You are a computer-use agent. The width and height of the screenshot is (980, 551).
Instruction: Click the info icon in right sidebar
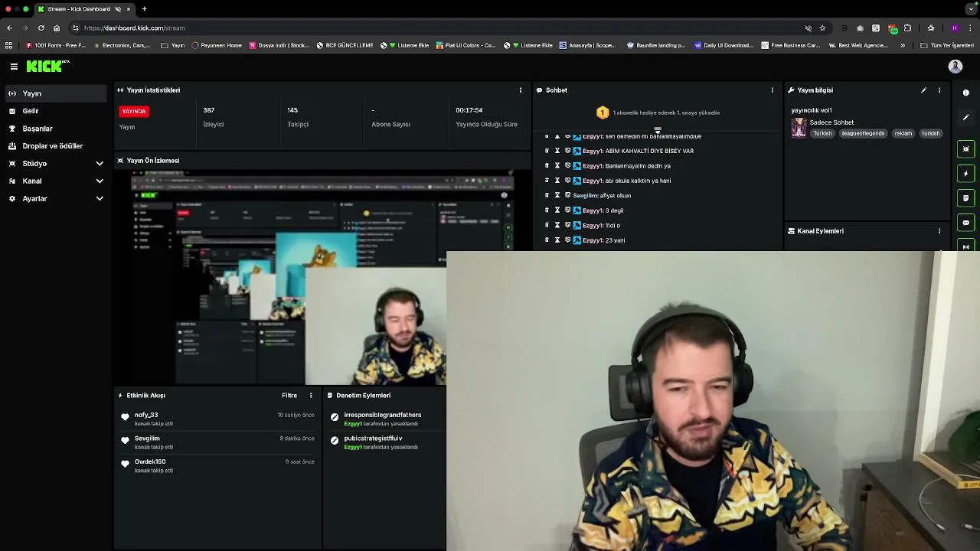[966, 93]
